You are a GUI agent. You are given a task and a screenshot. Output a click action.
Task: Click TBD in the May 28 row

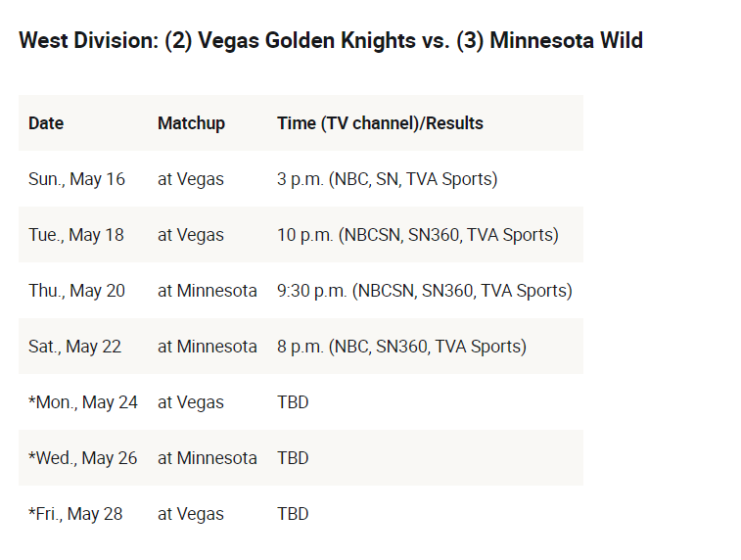coord(293,514)
